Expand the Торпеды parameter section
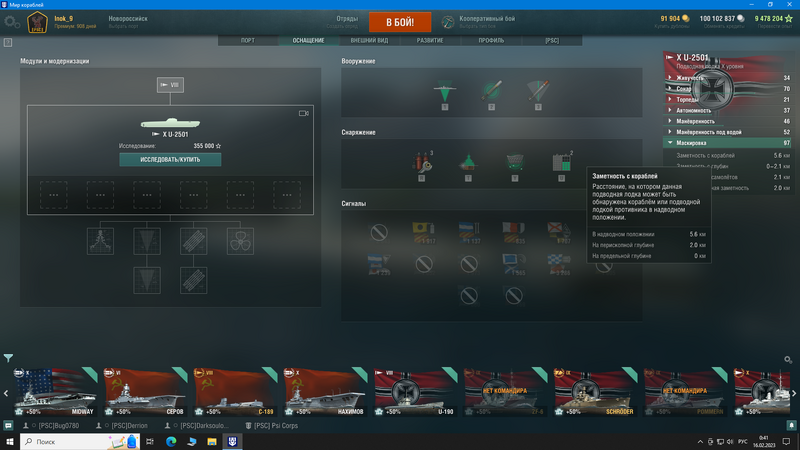The image size is (800, 450). pos(727,99)
